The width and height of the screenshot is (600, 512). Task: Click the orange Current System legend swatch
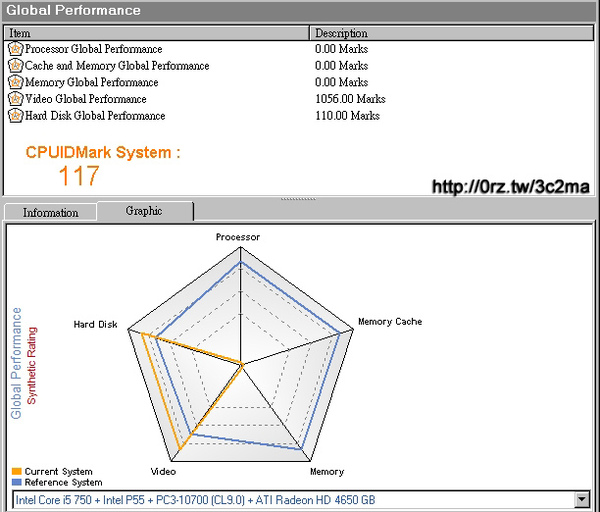pyautogui.click(x=17, y=471)
